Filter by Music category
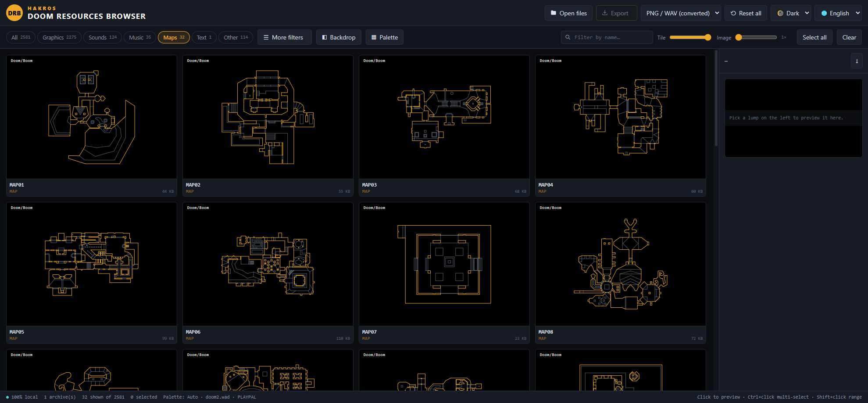Image resolution: width=868 pixels, height=403 pixels. [140, 37]
